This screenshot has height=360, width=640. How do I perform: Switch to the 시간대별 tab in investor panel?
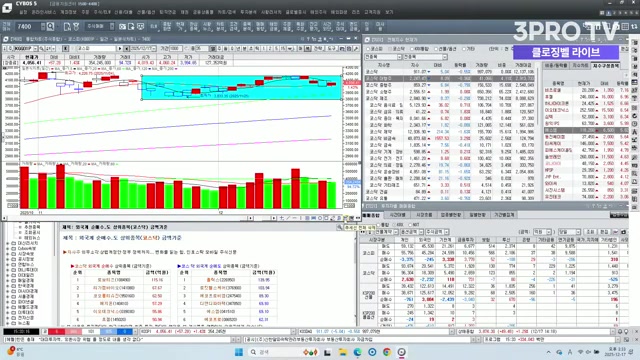tap(397, 215)
